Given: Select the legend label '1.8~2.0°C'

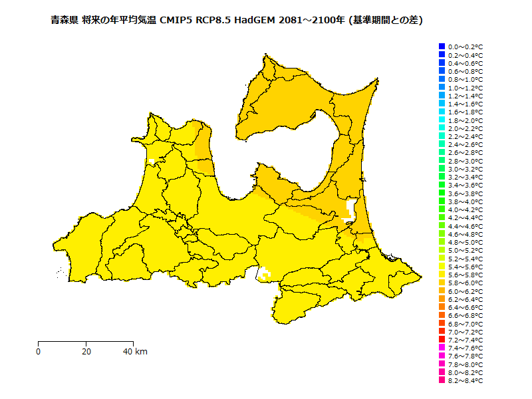Looking at the screenshot, I should [465, 120].
